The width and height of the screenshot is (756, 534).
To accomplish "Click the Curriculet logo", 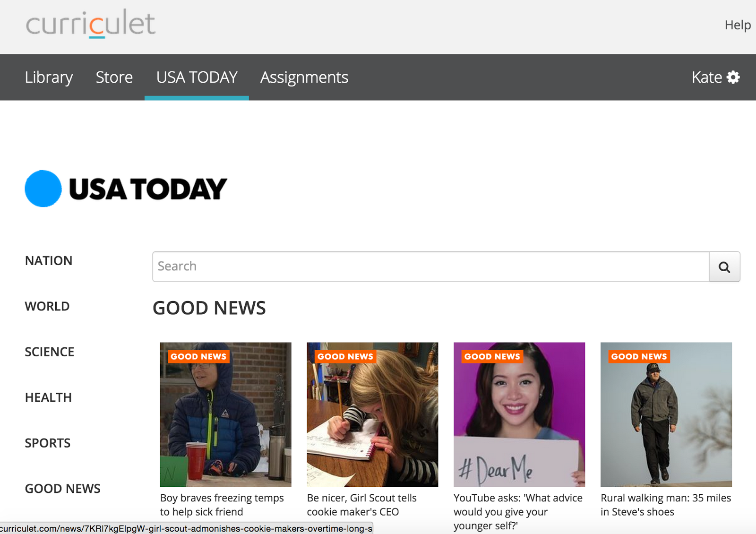I will 91,24.
